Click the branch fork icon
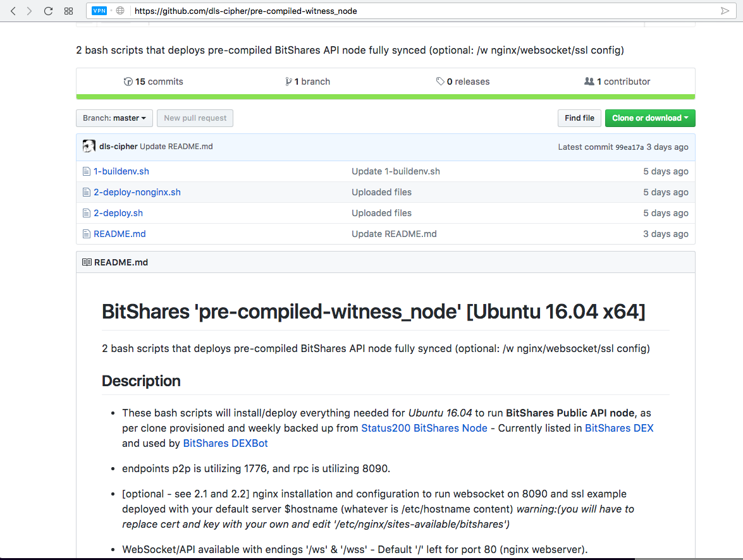The image size is (743, 560). pyautogui.click(x=288, y=82)
